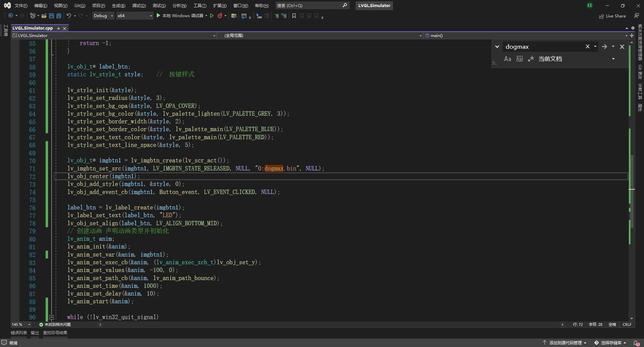The height and width of the screenshot is (347, 644).
Task: Click the Hot Reload flame icon
Action: [220, 16]
